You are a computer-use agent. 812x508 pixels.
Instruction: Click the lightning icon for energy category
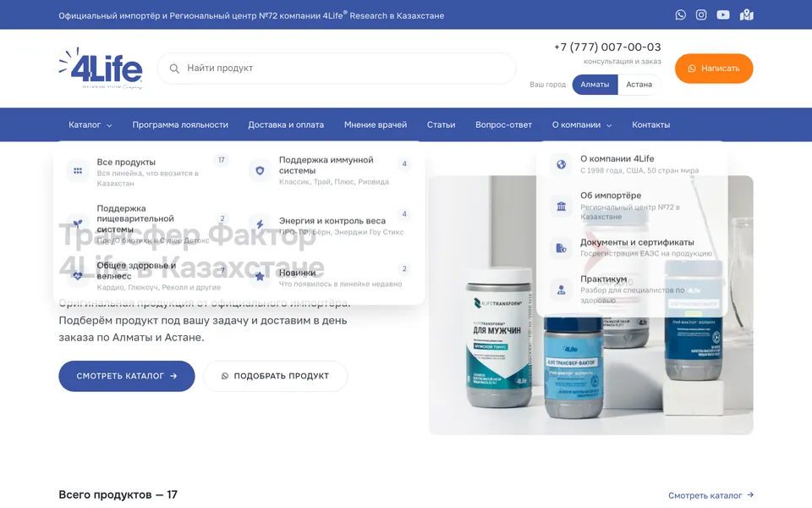(260, 224)
